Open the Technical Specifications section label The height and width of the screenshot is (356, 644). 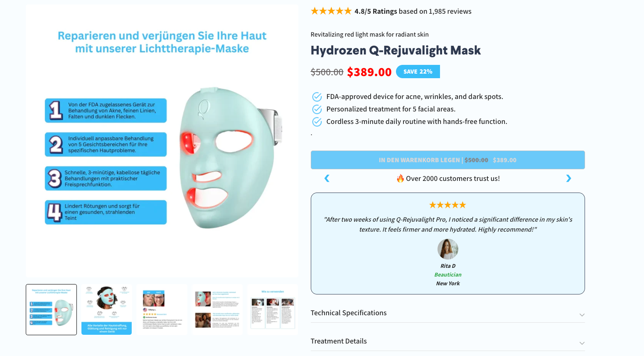(349, 313)
